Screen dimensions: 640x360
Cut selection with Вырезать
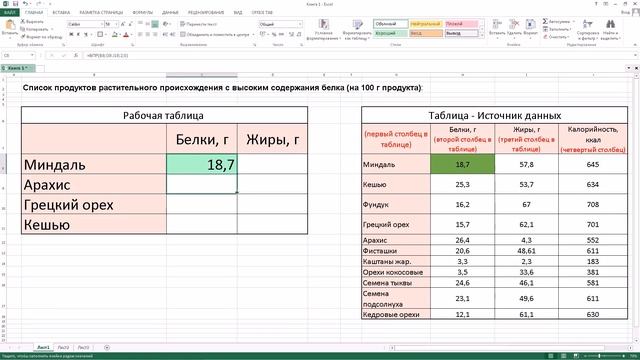coord(32,21)
